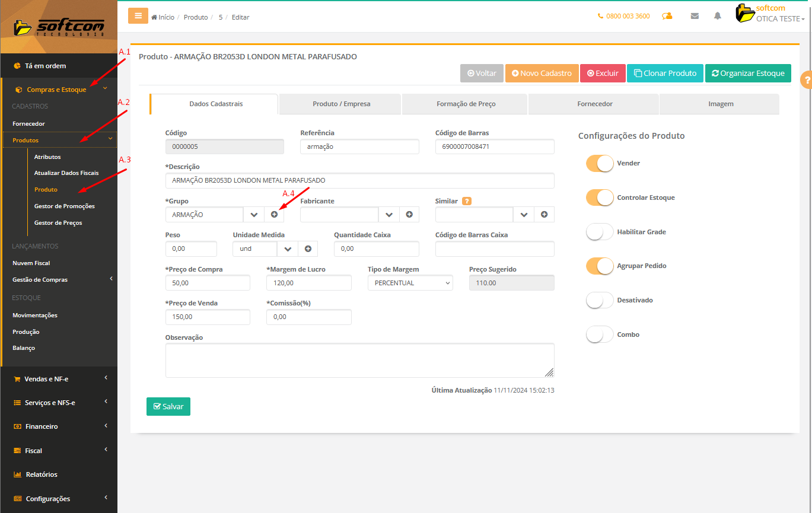Open Gestor de Promoções in sidebar

(x=64, y=206)
